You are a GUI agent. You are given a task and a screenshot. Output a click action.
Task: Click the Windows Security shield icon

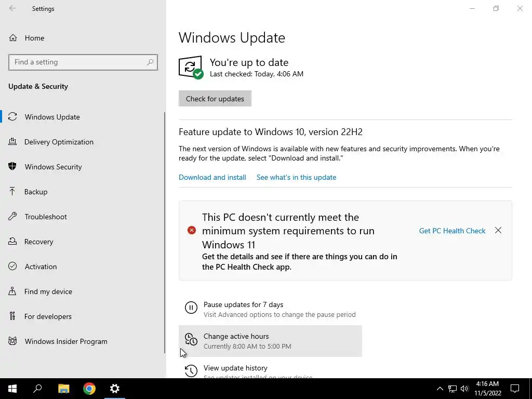12,166
